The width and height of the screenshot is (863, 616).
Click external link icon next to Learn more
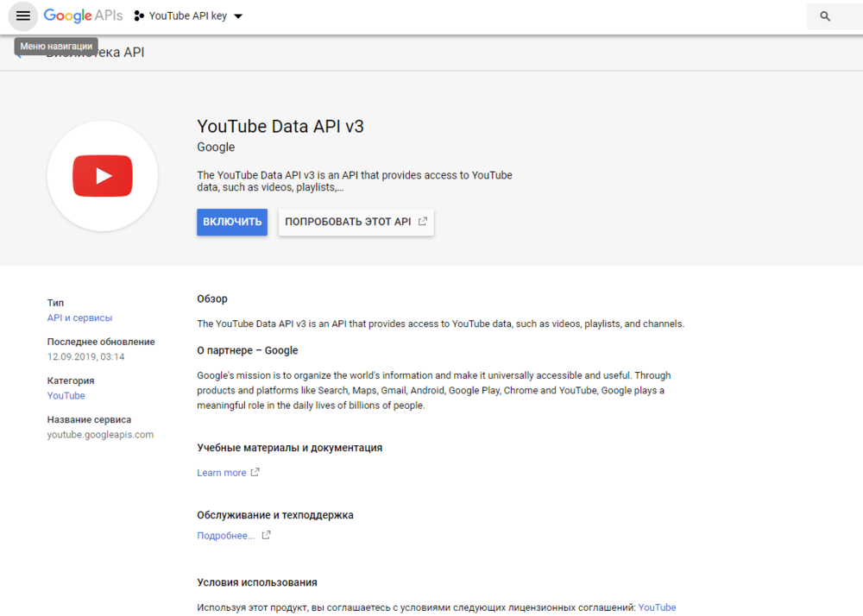(255, 473)
